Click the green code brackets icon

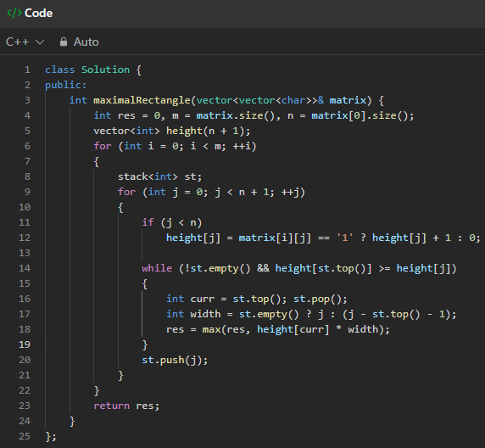[x=14, y=13]
